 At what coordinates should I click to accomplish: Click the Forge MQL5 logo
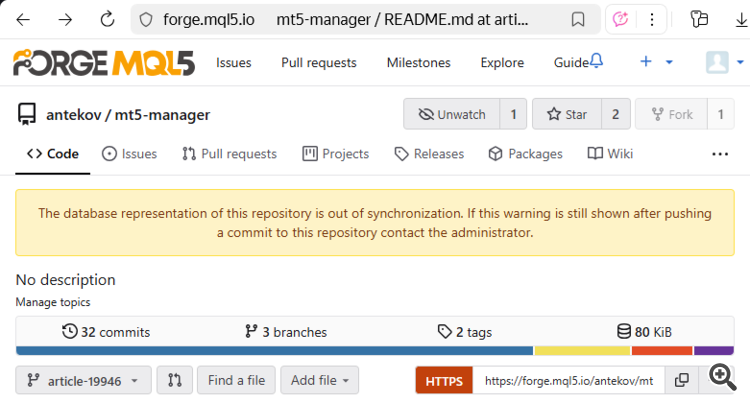pos(104,62)
